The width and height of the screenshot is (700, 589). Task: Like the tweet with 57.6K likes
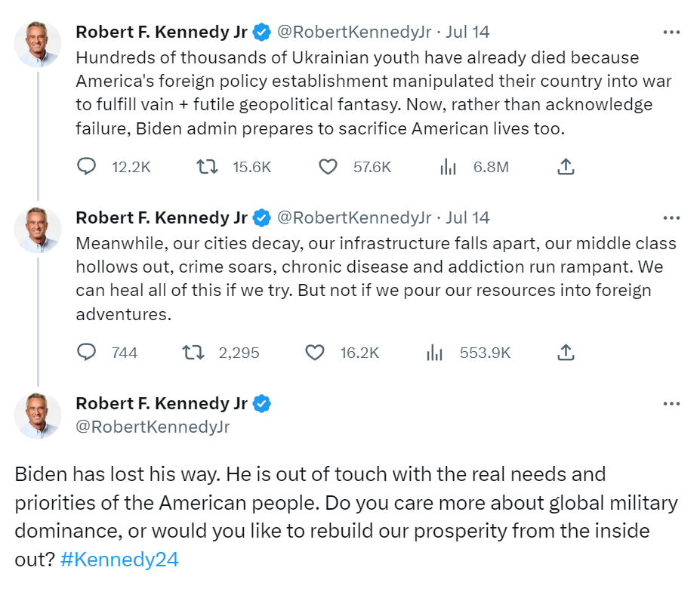point(328,167)
